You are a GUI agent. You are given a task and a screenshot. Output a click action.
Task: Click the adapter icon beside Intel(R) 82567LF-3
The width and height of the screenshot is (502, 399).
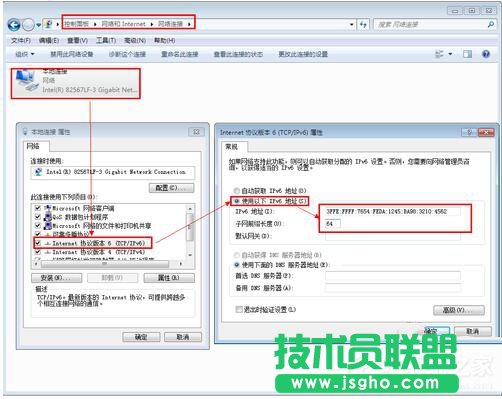coord(38,172)
